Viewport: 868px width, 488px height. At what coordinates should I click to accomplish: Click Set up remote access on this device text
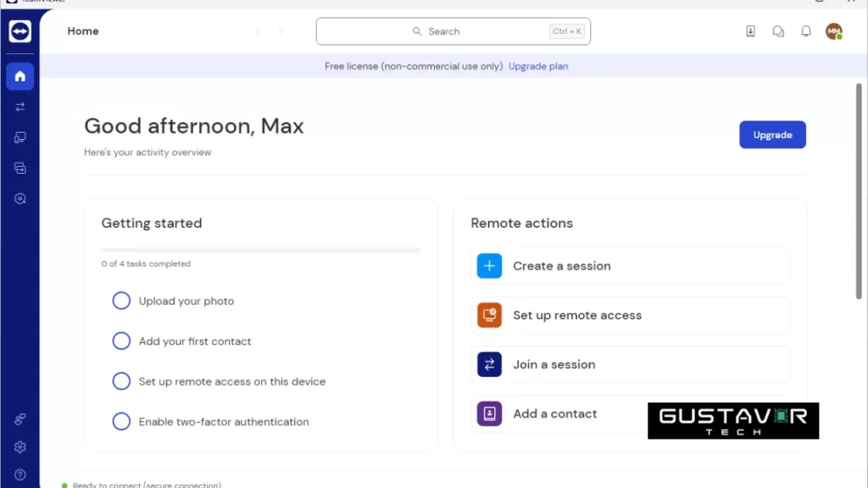point(232,381)
